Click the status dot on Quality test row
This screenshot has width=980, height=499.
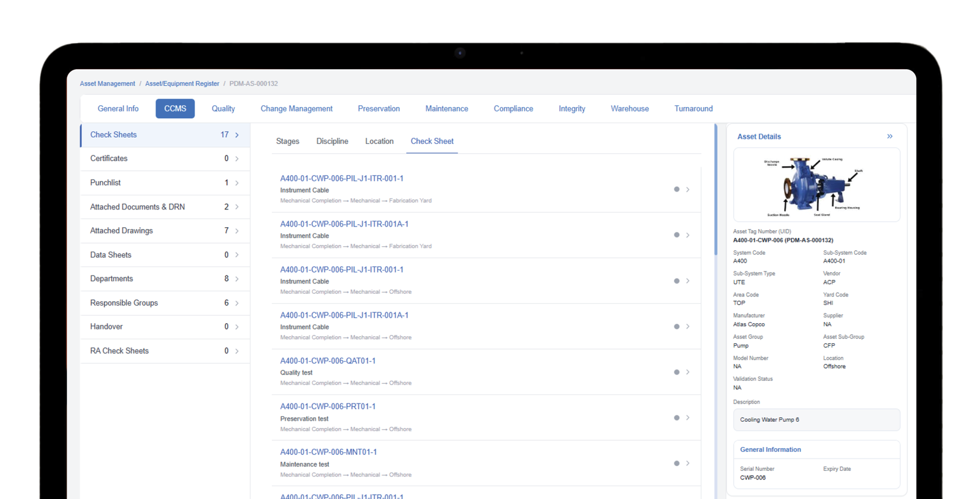pyautogui.click(x=676, y=372)
